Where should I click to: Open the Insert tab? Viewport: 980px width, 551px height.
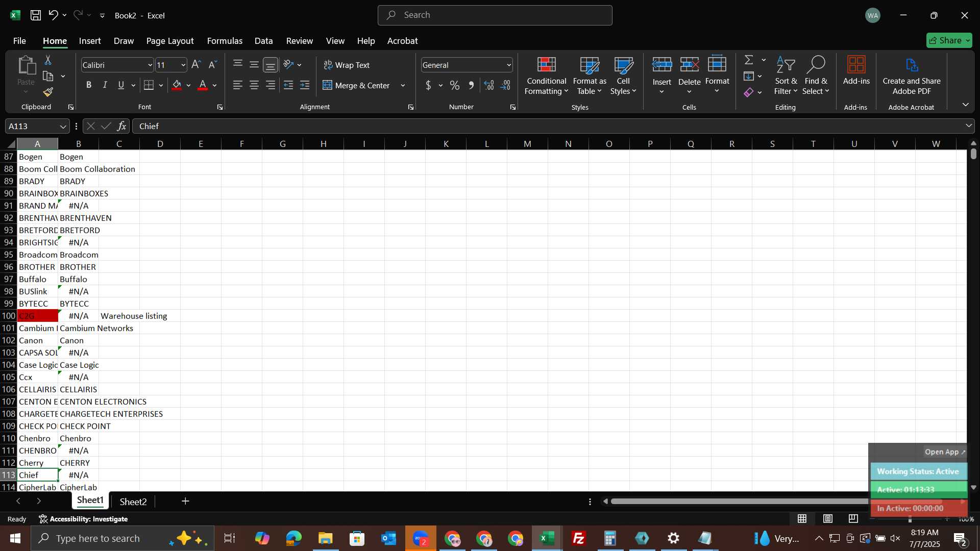tap(90, 41)
